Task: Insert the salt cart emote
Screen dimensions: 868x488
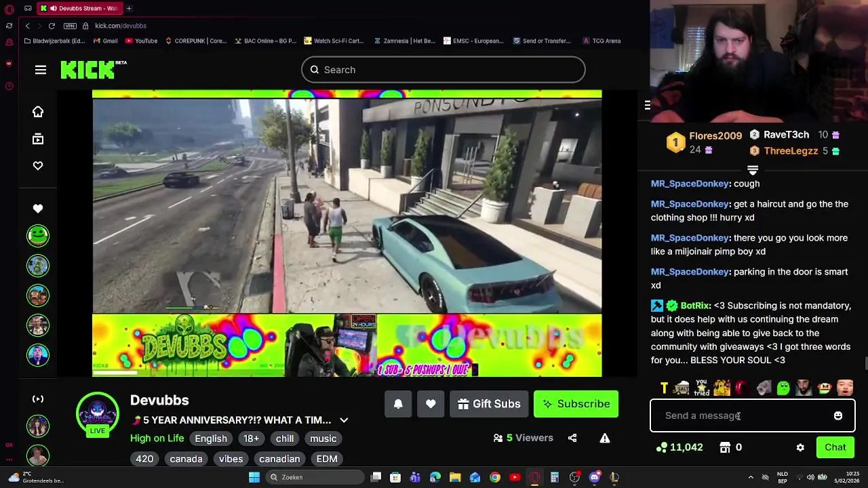Action: point(682,388)
